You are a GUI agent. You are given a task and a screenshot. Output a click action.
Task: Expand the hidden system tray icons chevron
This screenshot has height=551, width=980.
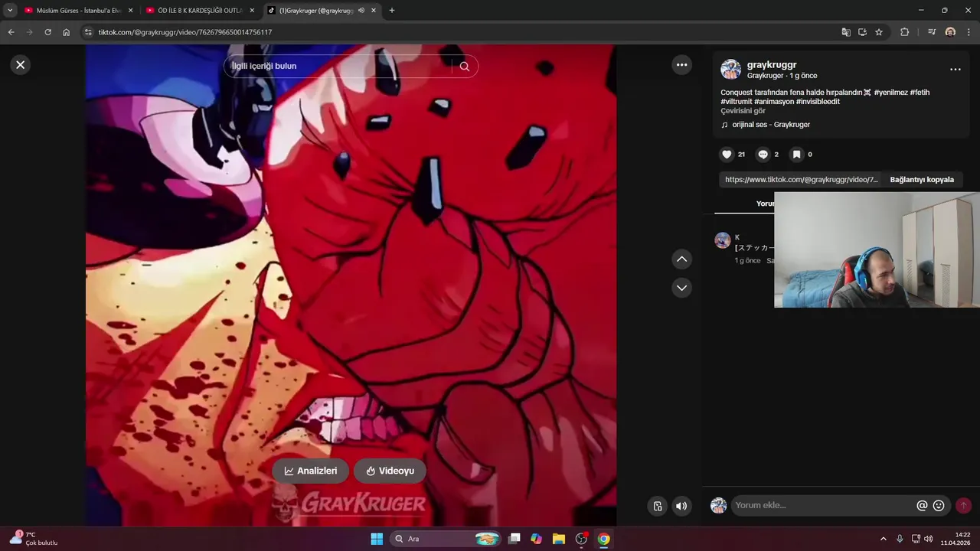[x=884, y=539]
